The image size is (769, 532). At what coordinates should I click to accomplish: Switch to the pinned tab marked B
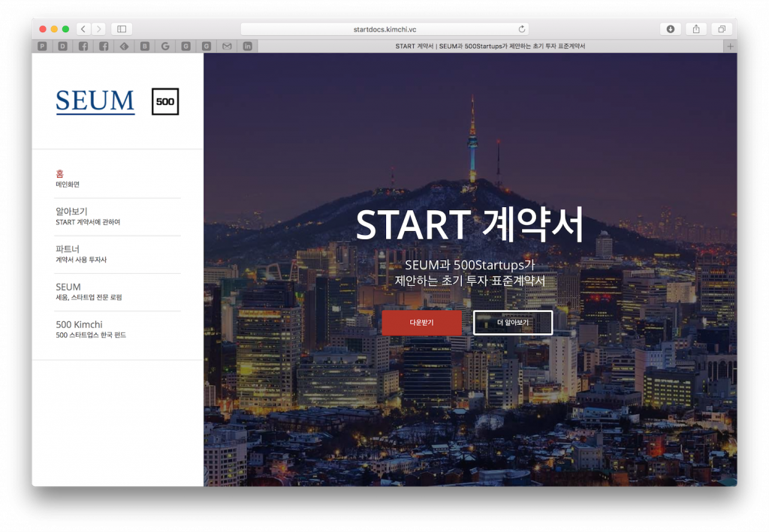point(145,46)
